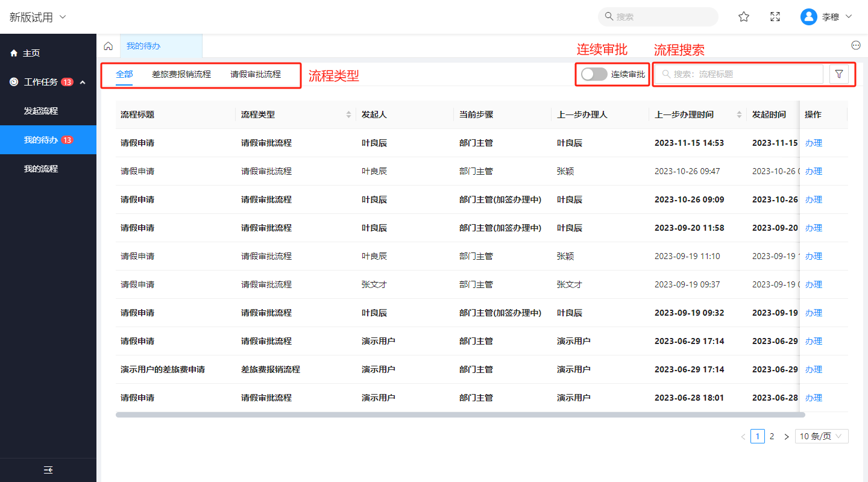Select 发起流程 in the sidebar
The width and height of the screenshot is (868, 482).
tap(41, 111)
